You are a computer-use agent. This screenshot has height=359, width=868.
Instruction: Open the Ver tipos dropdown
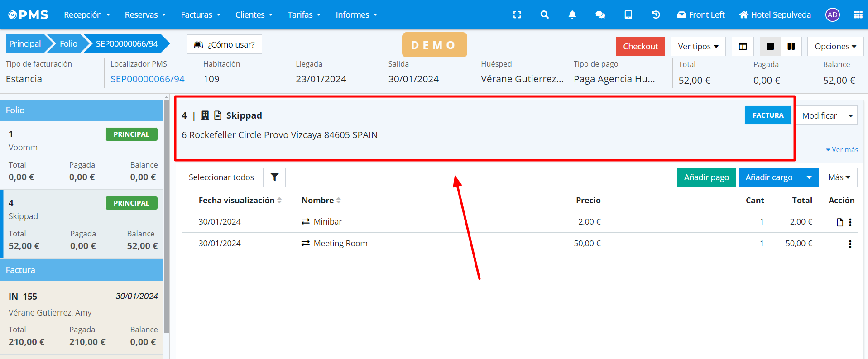[x=698, y=47]
